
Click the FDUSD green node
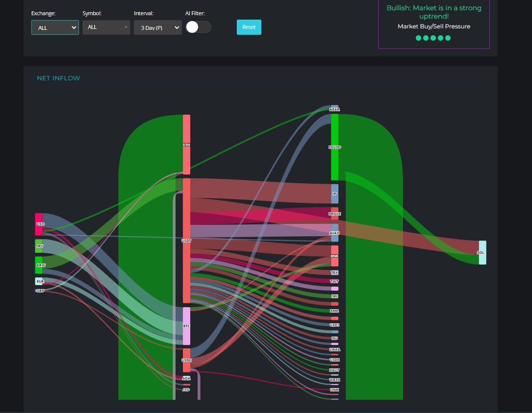click(334, 147)
